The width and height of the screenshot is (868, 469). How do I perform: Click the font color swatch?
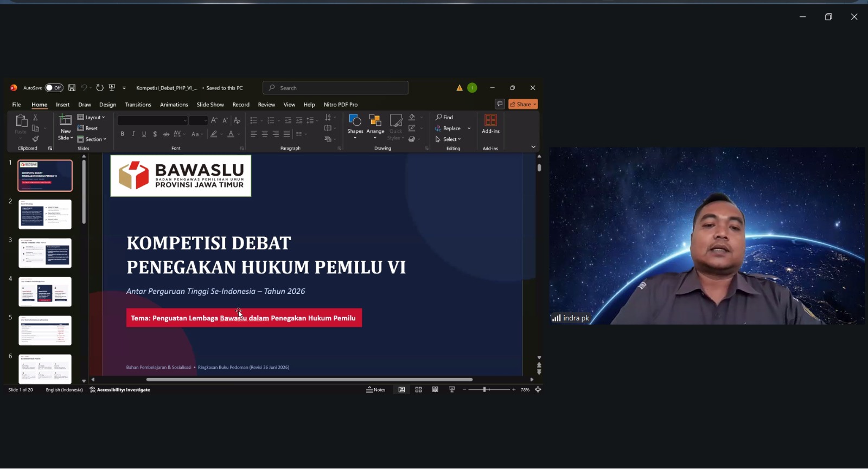[x=231, y=134]
